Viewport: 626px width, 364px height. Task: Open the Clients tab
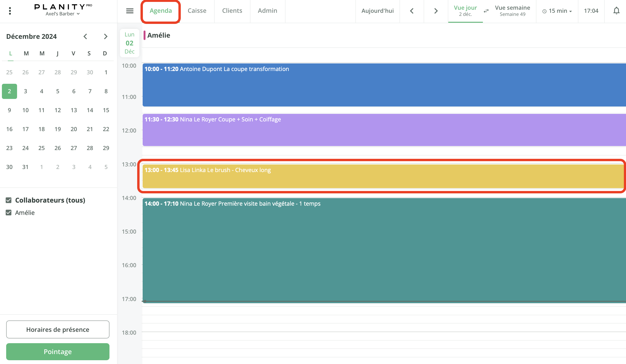point(232,11)
